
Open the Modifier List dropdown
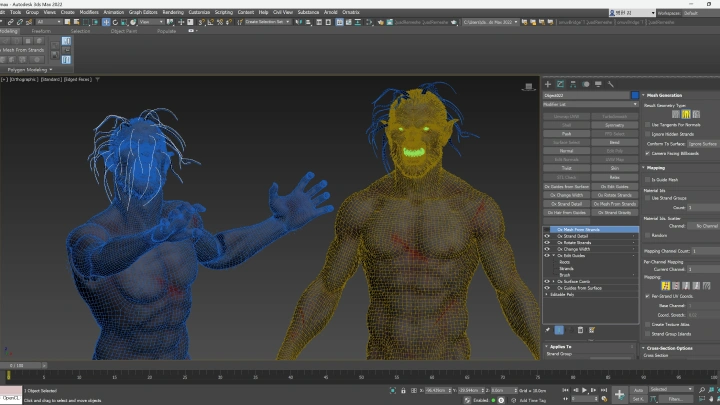pos(591,104)
